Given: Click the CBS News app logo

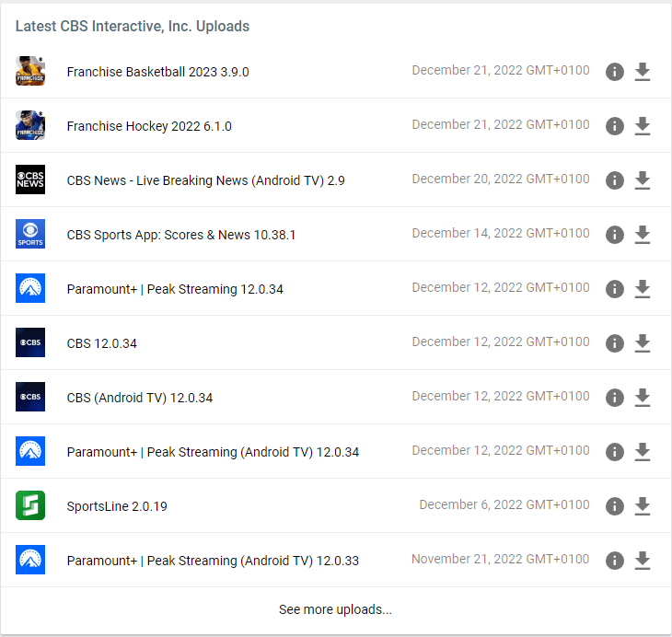Looking at the screenshot, I should pos(30,180).
